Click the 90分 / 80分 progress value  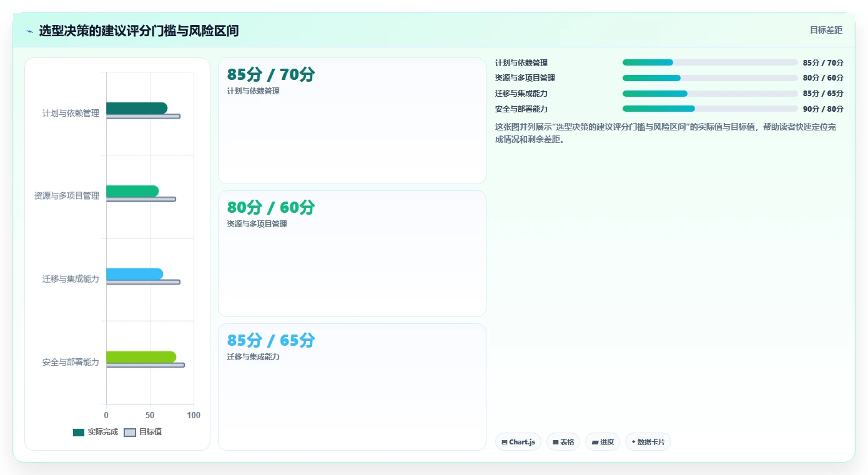(x=823, y=109)
